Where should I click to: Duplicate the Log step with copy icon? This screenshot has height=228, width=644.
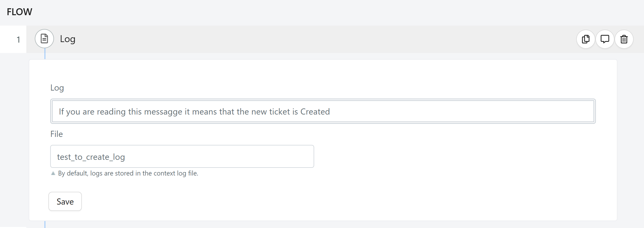[586, 39]
